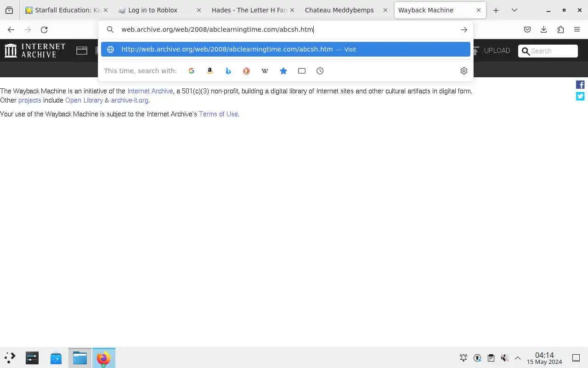Search in bookmarks star icon
The height and width of the screenshot is (368, 588).
click(283, 71)
